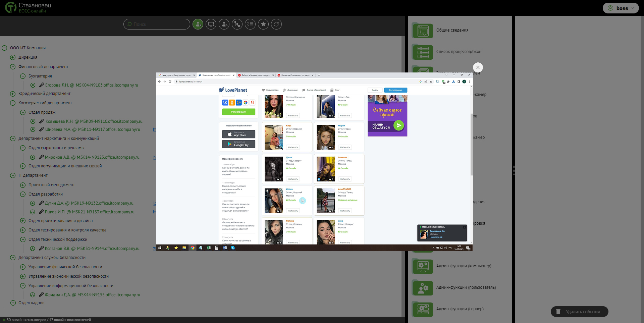Click the online computers status bar text
This screenshot has height=323, width=644.
coord(49,320)
